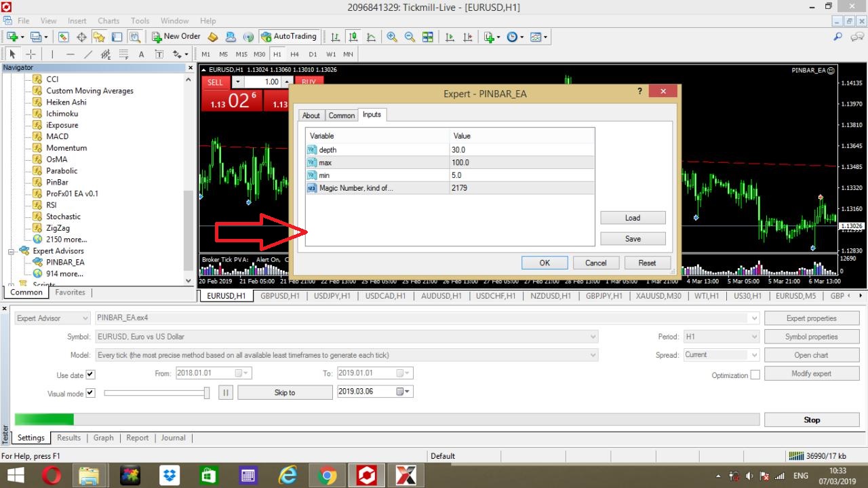Tile chart windows icon
The image size is (868, 488).
428,37
